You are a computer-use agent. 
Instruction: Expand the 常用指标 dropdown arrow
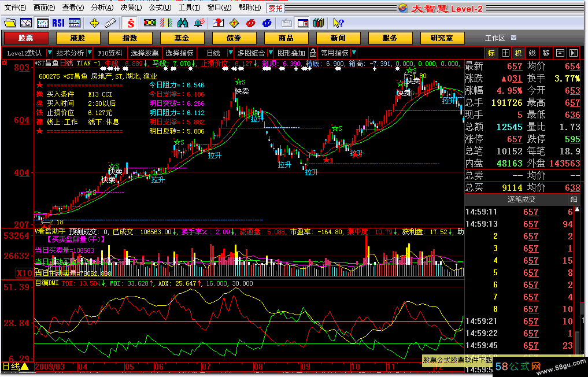[354, 53]
